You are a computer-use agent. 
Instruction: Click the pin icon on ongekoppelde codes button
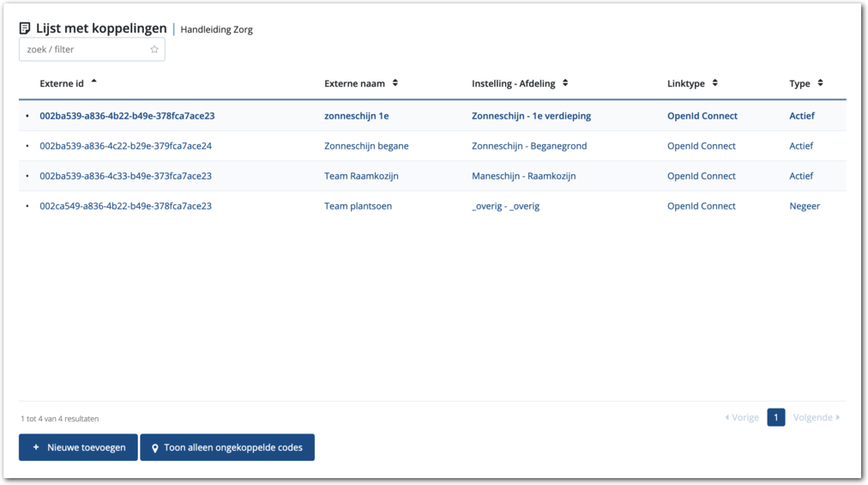155,448
